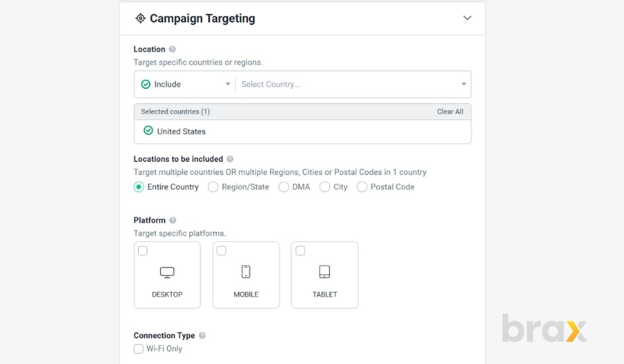
Task: Check the Tablet platform checkbox
Action: [x=300, y=251]
